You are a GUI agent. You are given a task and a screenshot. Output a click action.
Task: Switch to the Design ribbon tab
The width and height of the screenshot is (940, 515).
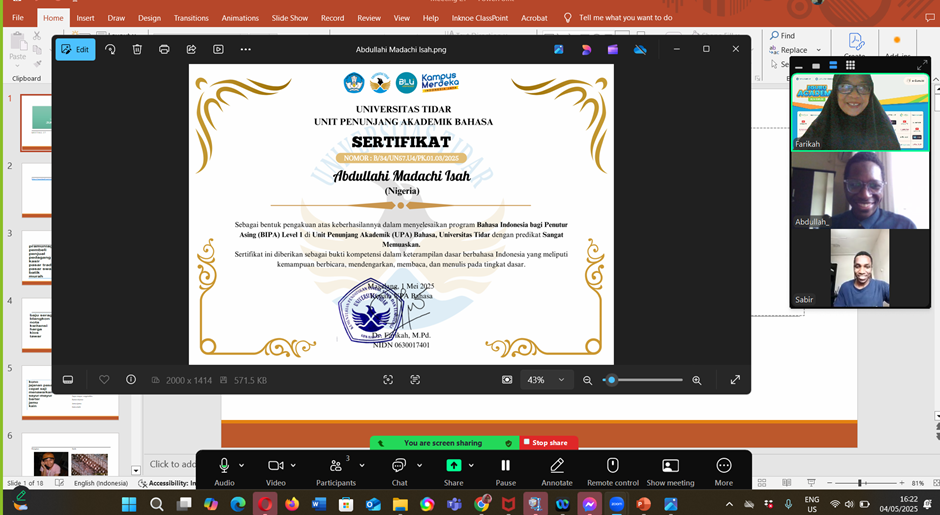click(149, 18)
